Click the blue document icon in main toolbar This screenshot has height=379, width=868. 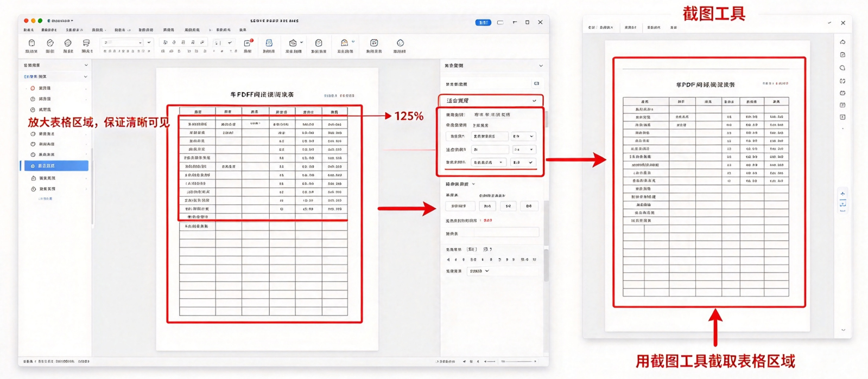269,43
